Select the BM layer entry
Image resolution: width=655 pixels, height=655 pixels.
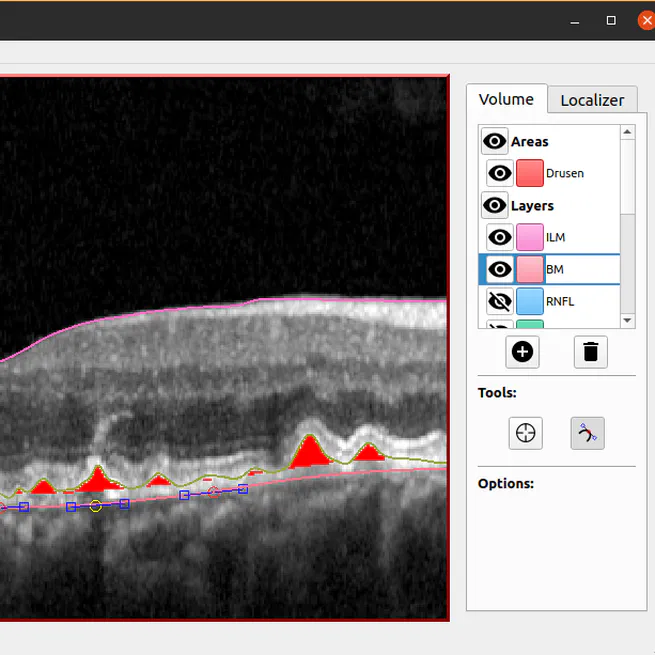(555, 269)
